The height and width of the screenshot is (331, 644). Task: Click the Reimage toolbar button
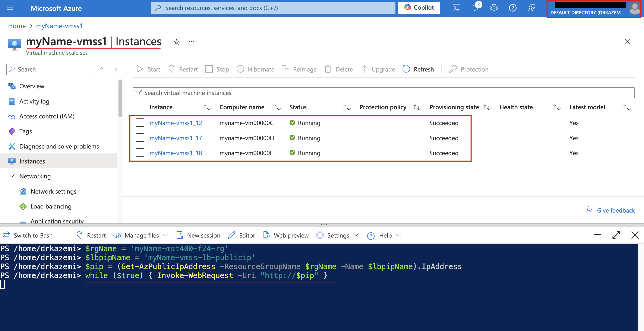299,69
